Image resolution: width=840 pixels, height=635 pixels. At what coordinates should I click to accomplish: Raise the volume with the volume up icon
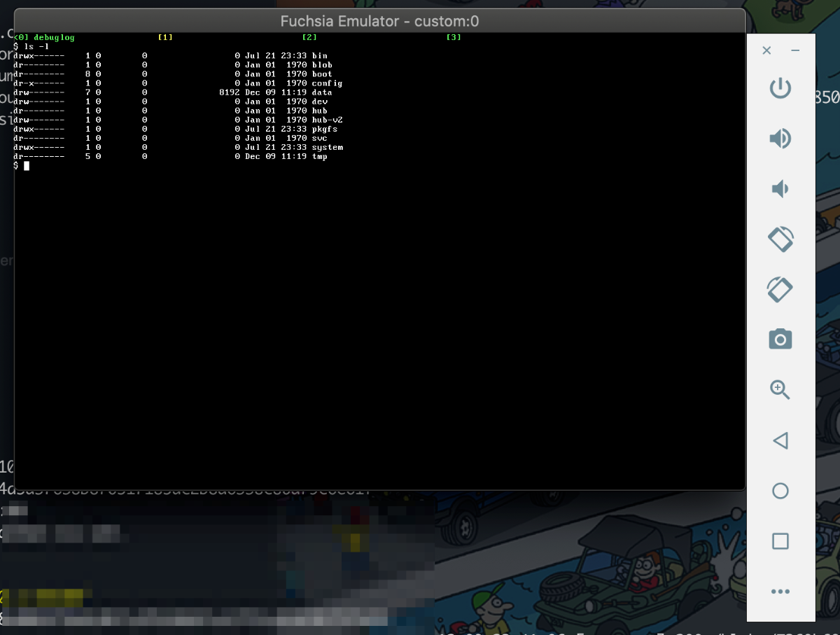(x=780, y=139)
